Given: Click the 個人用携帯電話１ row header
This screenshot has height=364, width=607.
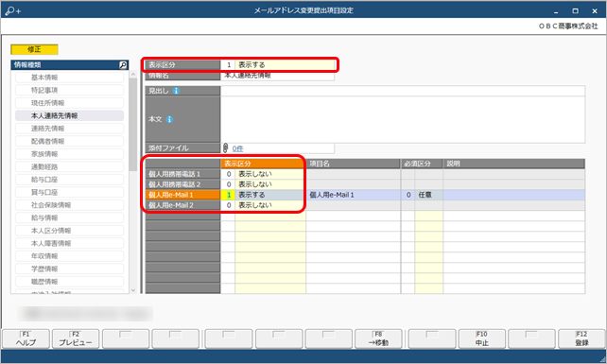Looking at the screenshot, I should point(182,174).
